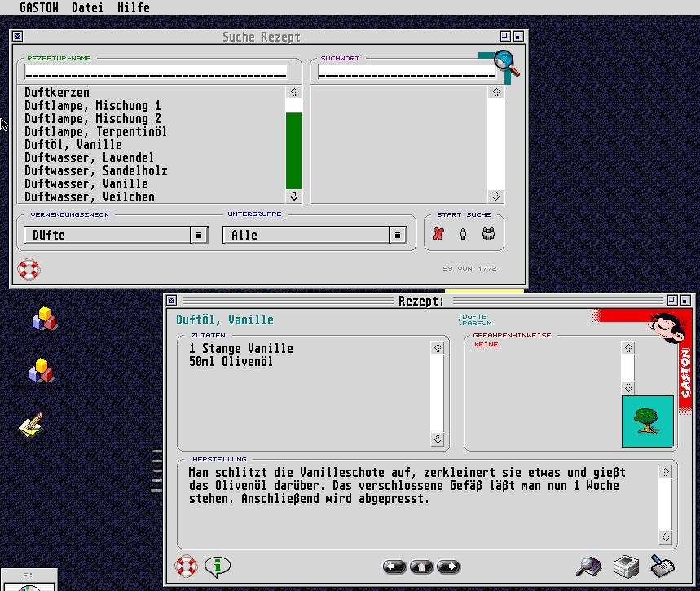Click the magnifying glass search icon
Image resolution: width=700 pixels, height=591 pixels.
(505, 62)
